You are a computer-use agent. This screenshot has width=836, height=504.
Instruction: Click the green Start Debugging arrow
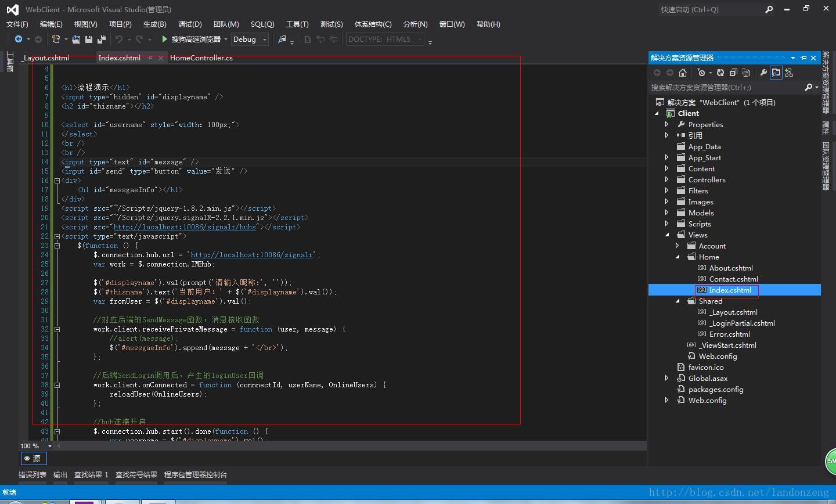(x=165, y=39)
